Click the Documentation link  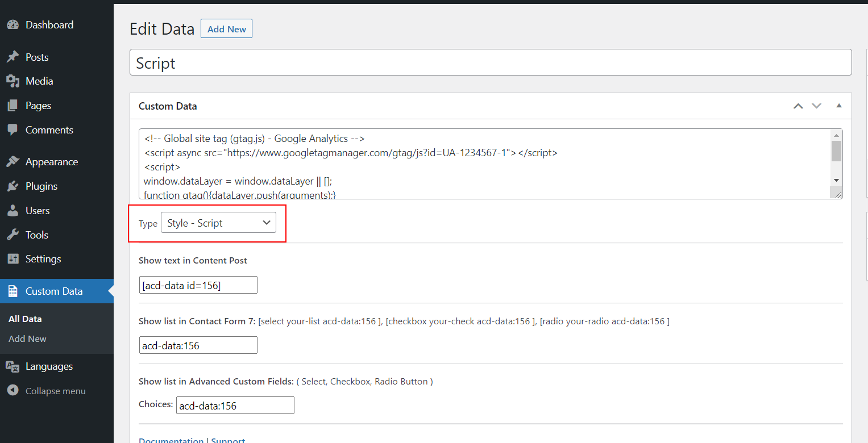coord(171,440)
